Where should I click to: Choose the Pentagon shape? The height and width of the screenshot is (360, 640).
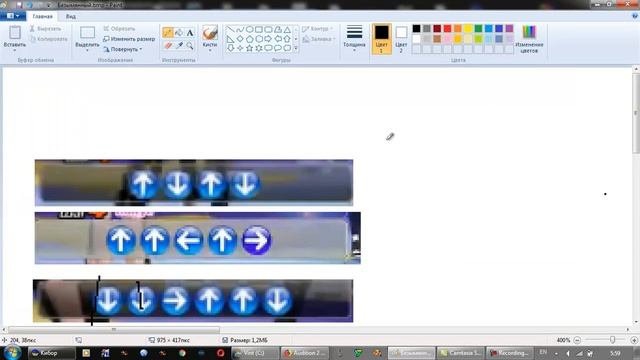(x=249, y=39)
